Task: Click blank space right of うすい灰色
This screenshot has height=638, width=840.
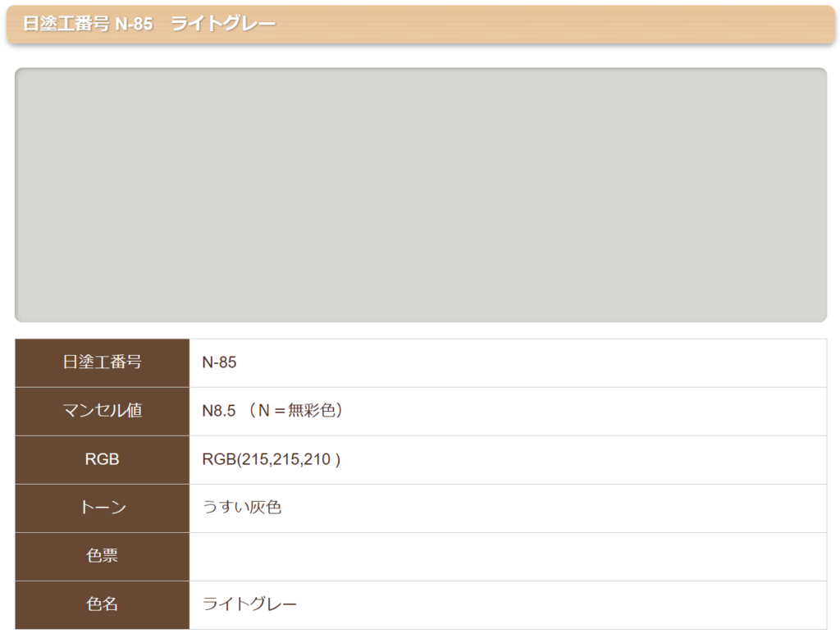Action: coord(558,508)
